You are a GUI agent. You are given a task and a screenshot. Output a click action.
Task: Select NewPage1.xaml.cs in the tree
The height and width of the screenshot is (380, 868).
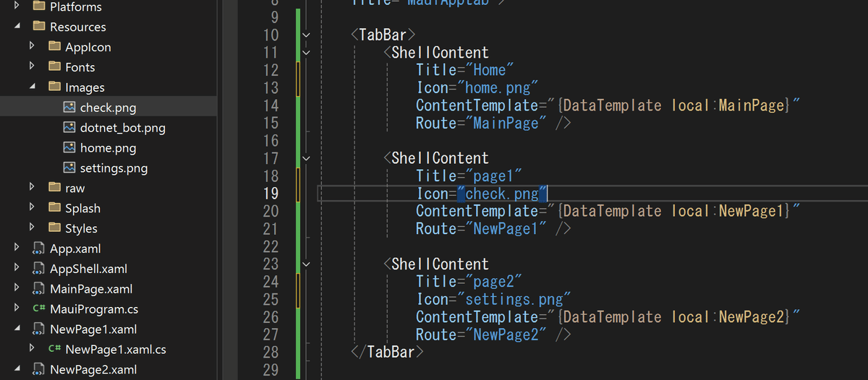(116, 350)
